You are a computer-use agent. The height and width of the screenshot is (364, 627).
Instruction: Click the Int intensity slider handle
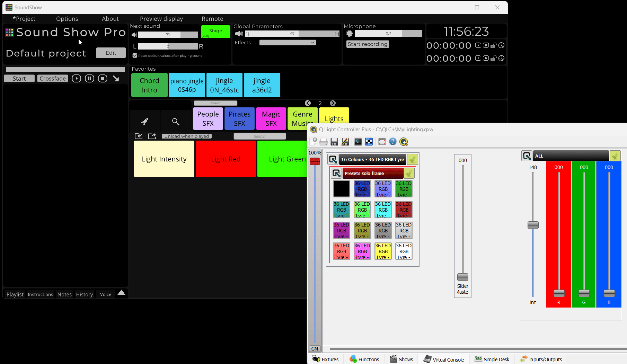533,225
